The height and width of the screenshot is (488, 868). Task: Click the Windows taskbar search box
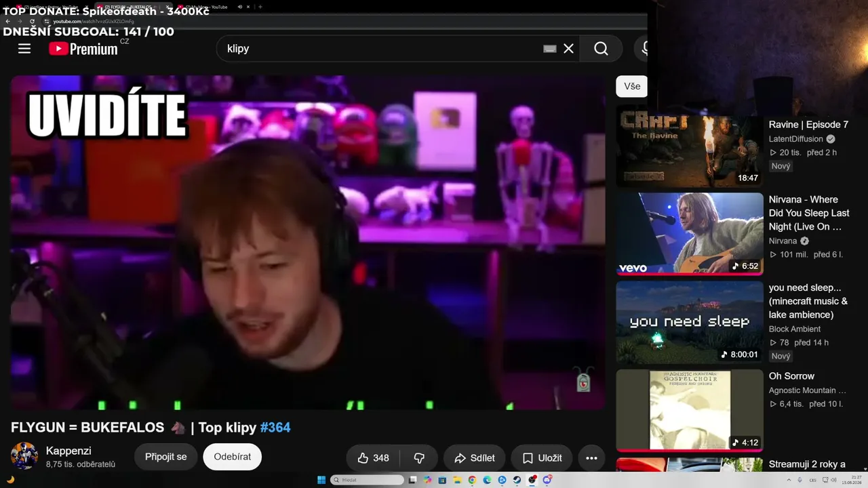(x=367, y=480)
